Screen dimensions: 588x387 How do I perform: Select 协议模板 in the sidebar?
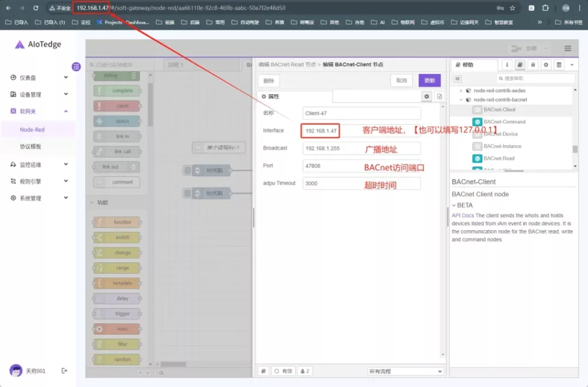30,146
